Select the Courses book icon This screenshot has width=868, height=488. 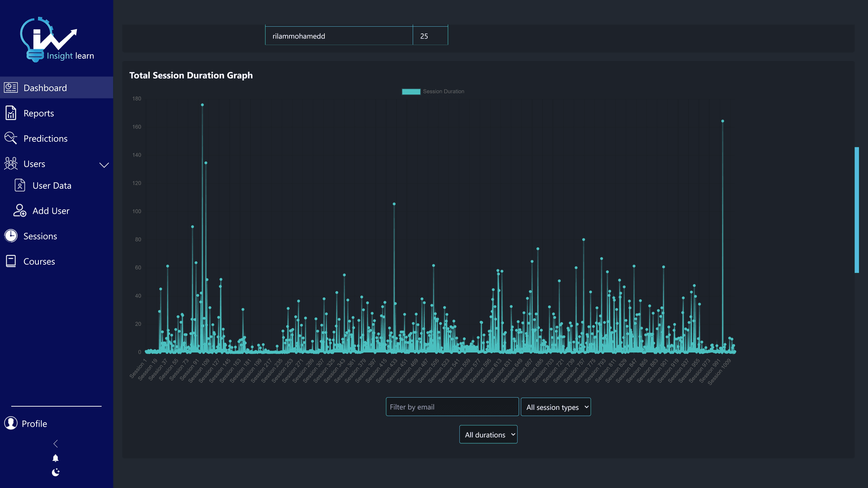point(10,261)
